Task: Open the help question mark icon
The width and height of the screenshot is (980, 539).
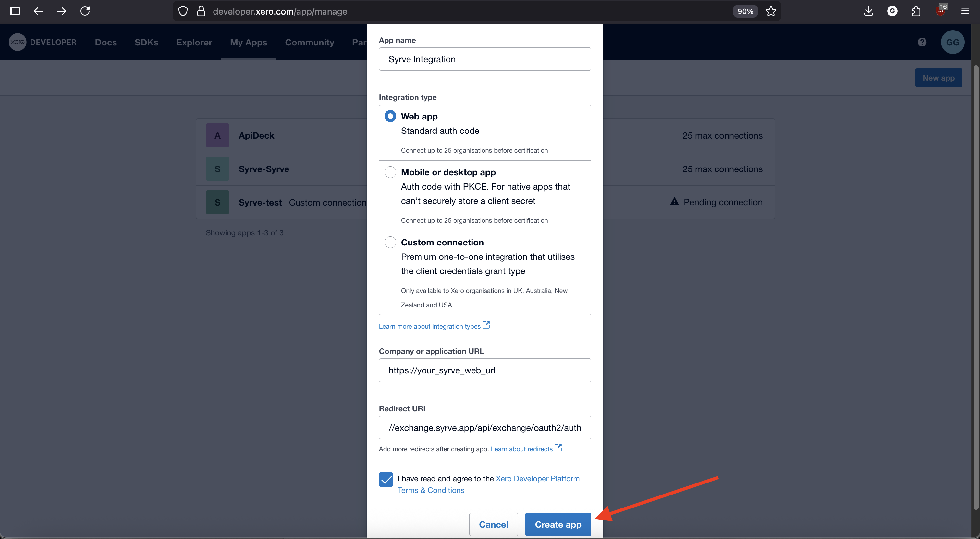Action: pos(922,42)
